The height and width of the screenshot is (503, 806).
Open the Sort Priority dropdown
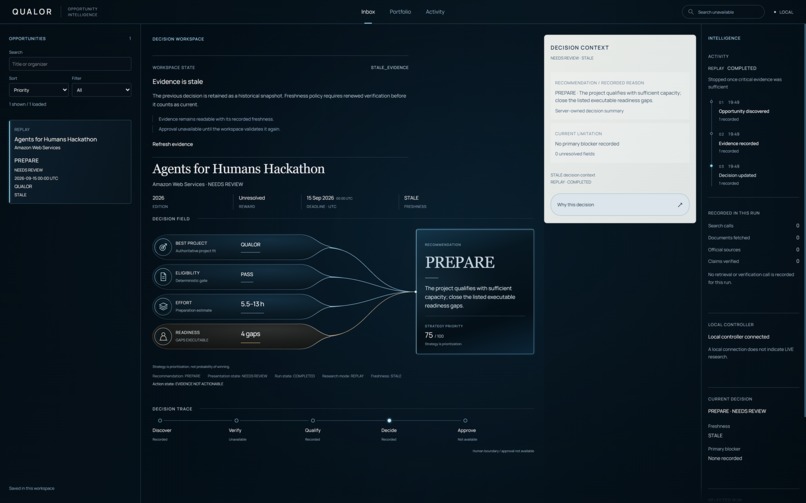coord(39,90)
